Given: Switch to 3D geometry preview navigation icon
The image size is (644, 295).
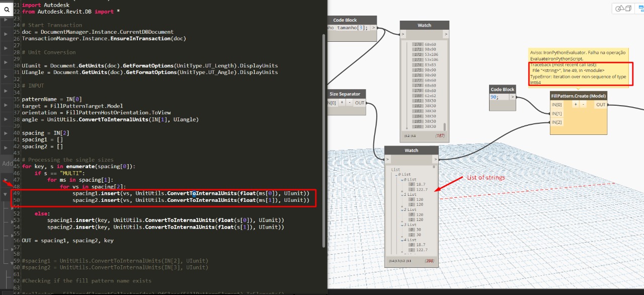Looking at the screenshot, I should coord(624,8).
